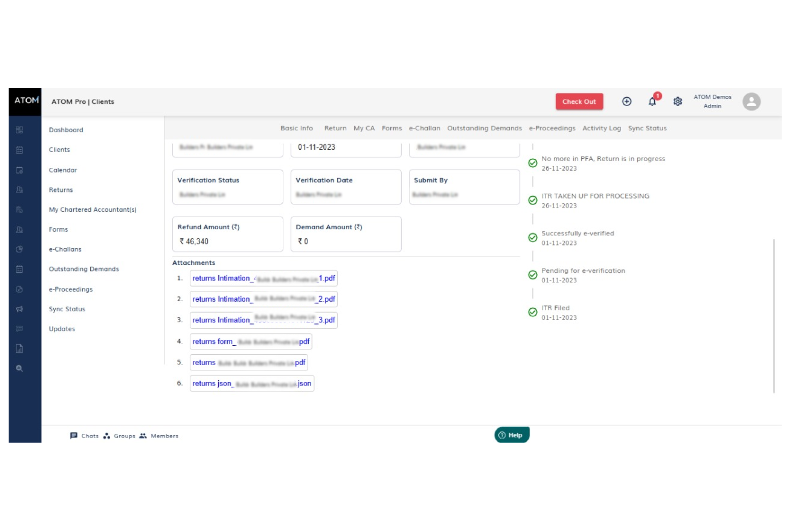The height and width of the screenshot is (532, 792).
Task: Open Chats from the footer bar
Action: point(85,436)
